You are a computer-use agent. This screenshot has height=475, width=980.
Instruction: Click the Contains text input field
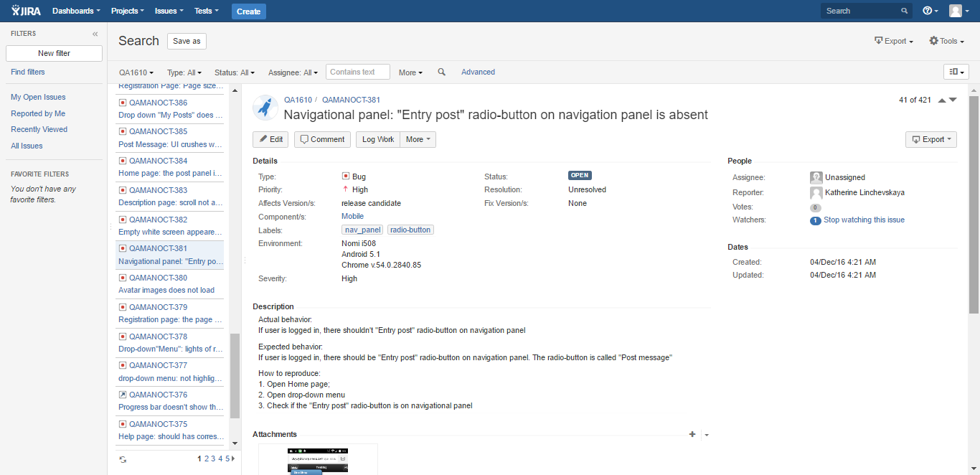click(x=357, y=72)
